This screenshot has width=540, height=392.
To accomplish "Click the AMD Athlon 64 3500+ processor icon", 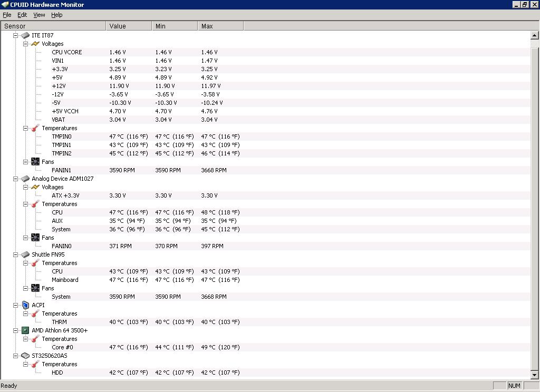I will tap(25, 330).
